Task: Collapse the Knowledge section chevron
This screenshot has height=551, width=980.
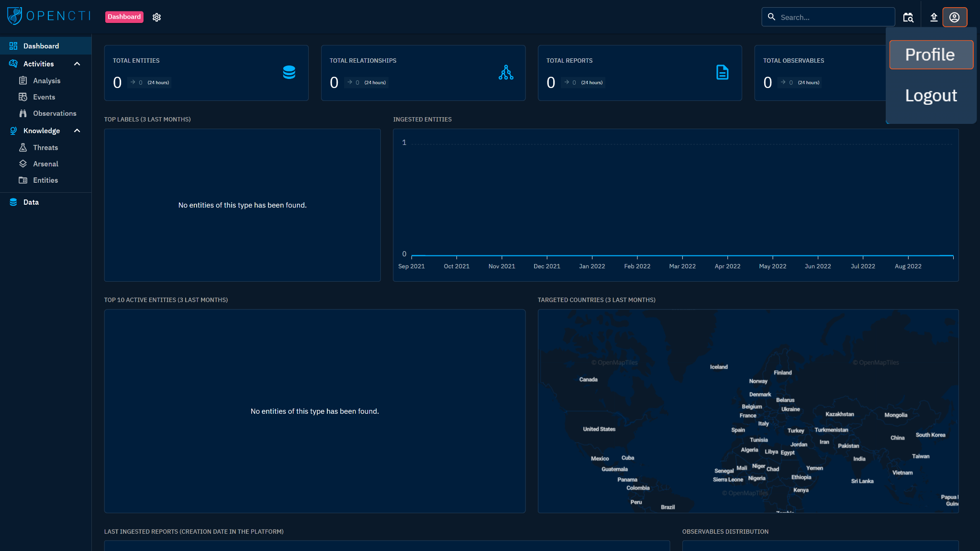Action: [x=77, y=131]
